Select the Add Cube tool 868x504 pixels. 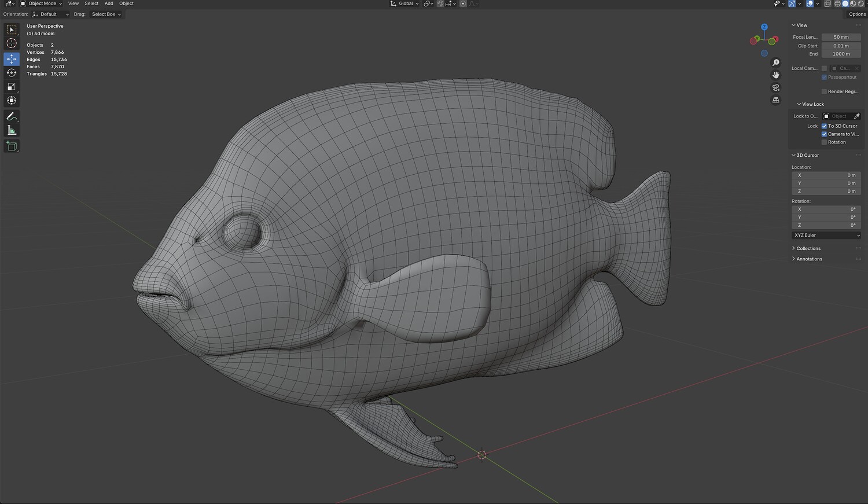click(x=12, y=146)
